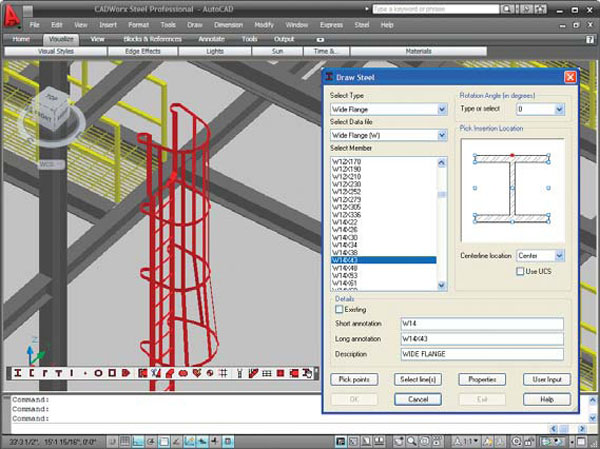Image resolution: width=600 pixels, height=449 pixels.
Task: Click the AutoCAD application logo button
Action: coord(14,18)
